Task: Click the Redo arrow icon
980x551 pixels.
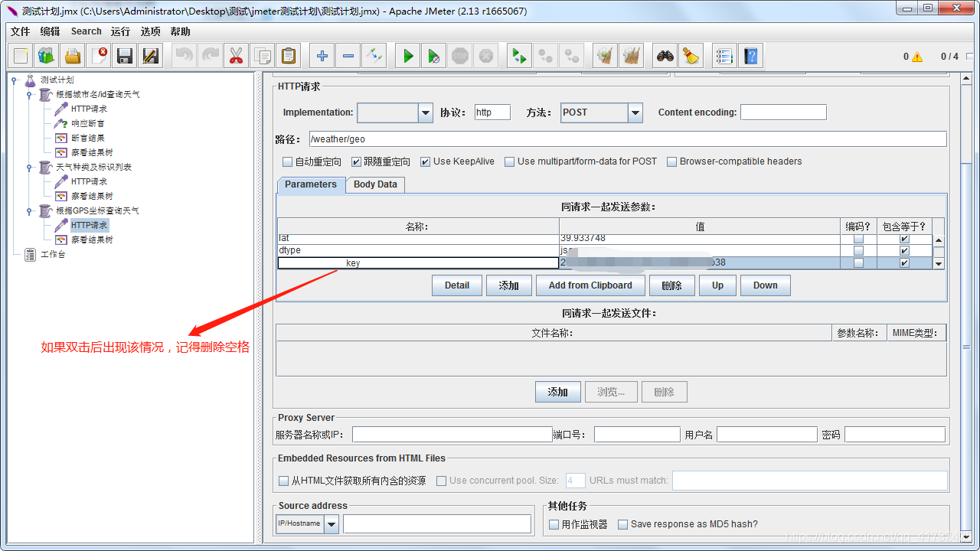Action: 211,56
